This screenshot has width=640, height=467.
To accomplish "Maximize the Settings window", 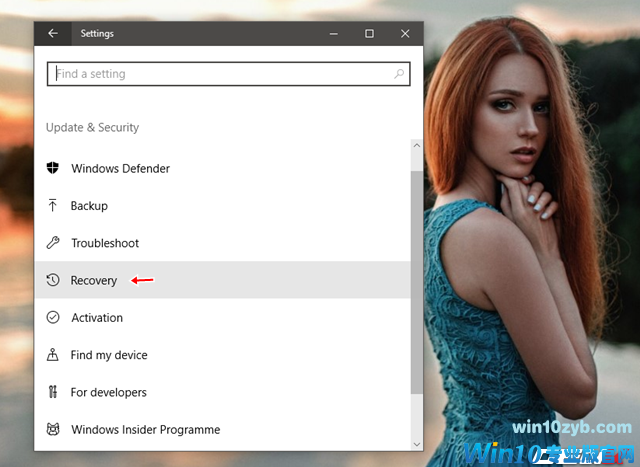I will click(x=369, y=33).
